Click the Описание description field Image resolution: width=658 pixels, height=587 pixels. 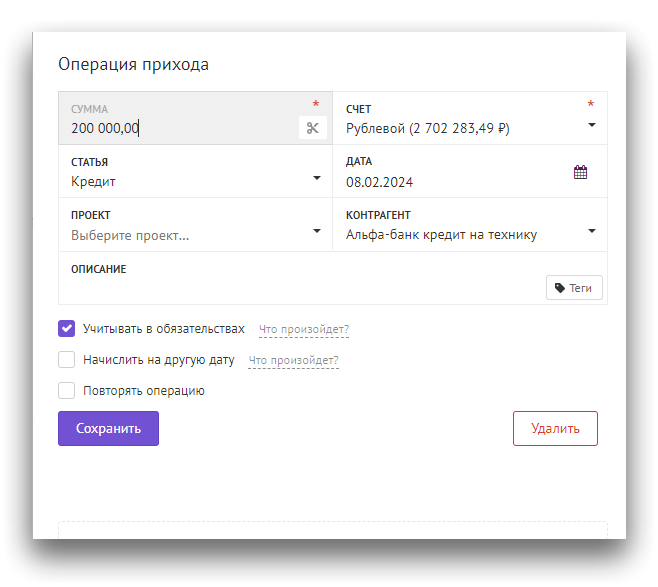(x=300, y=287)
